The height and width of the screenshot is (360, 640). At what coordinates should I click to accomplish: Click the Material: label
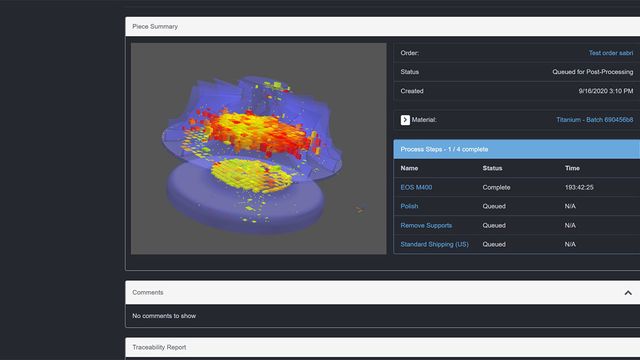pos(424,120)
